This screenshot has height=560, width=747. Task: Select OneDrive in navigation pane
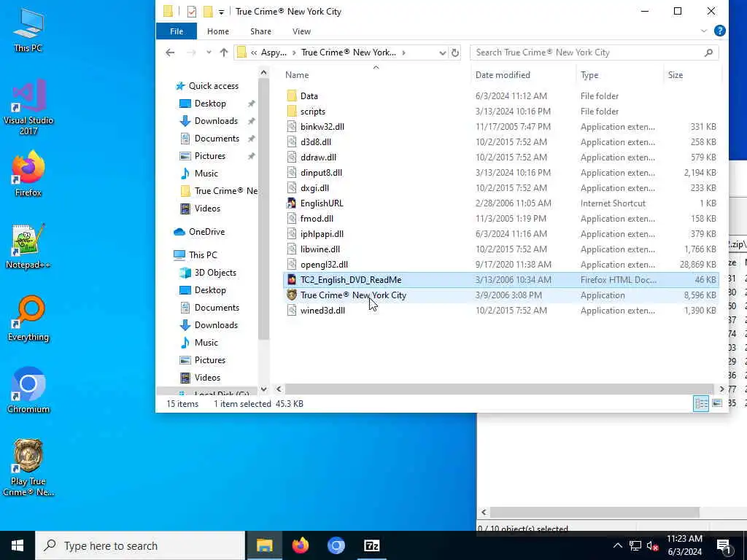click(206, 232)
